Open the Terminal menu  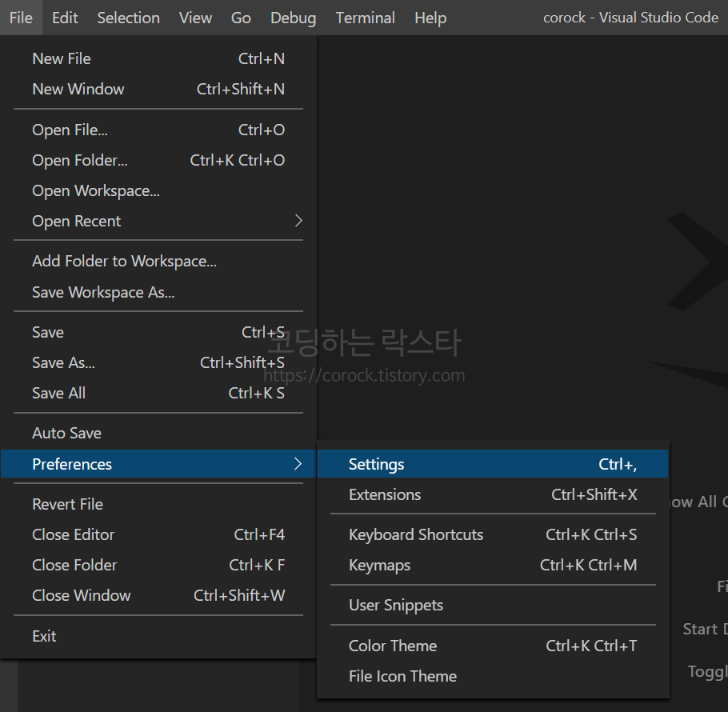(365, 18)
